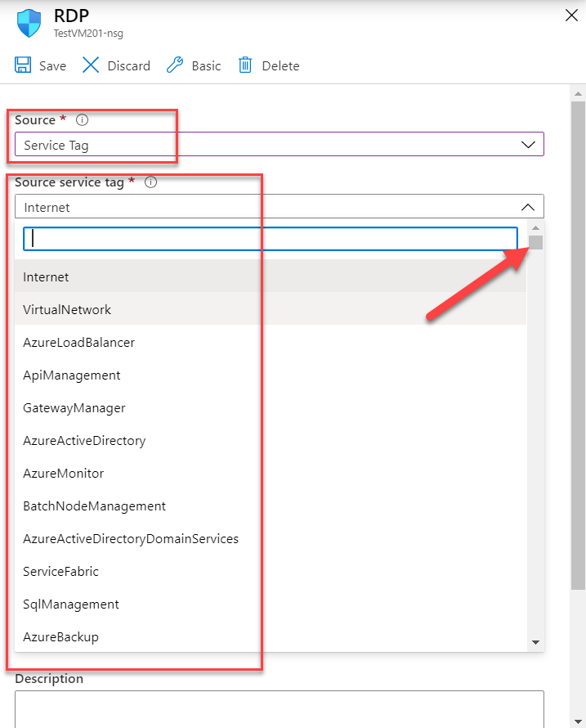Select VirtualNetwork from the list
Image resolution: width=586 pixels, height=728 pixels.
click(x=271, y=310)
